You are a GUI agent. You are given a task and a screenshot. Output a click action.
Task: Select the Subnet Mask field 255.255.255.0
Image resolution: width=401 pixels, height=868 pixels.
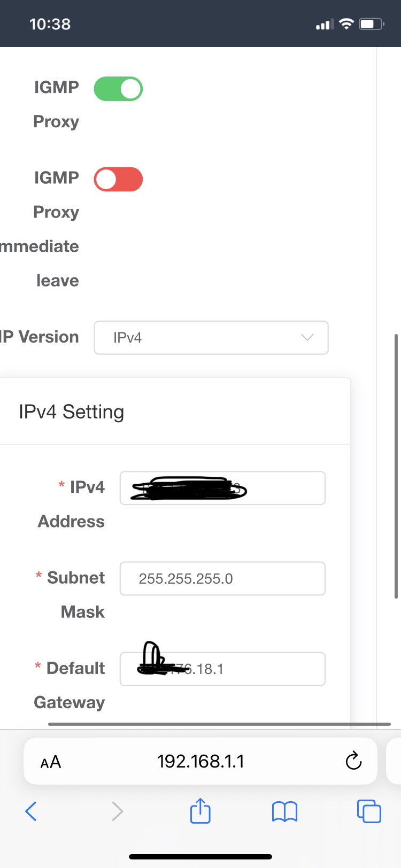222,578
